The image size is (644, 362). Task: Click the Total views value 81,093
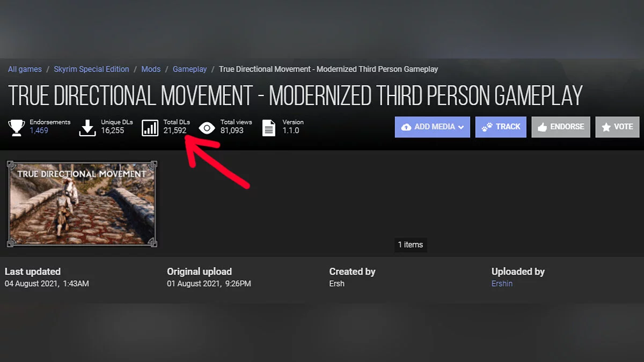pos(232,130)
